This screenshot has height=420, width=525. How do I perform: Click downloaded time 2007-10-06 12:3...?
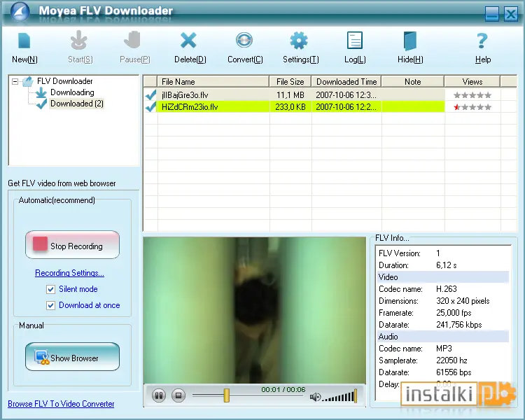click(346, 95)
